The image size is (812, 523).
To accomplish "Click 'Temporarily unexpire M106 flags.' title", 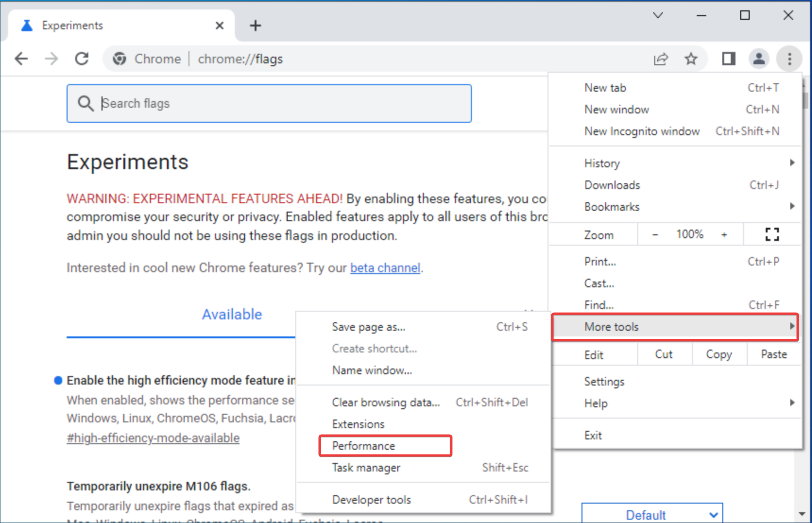I will [159, 486].
